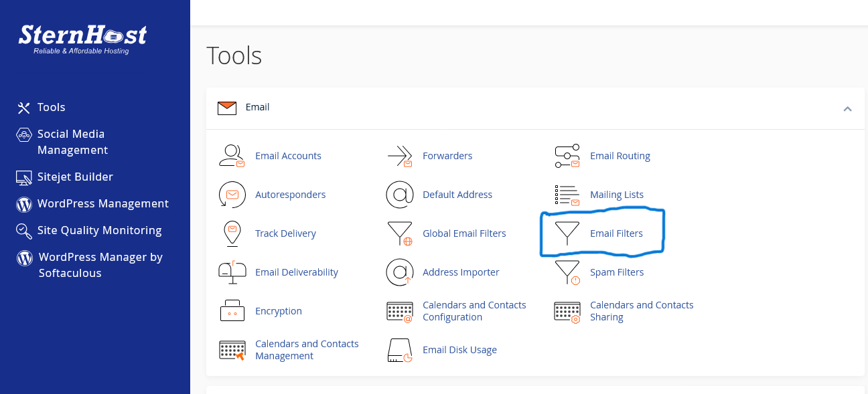Click the Spam Filters funnel icon
The width and height of the screenshot is (868, 394).
(567, 272)
